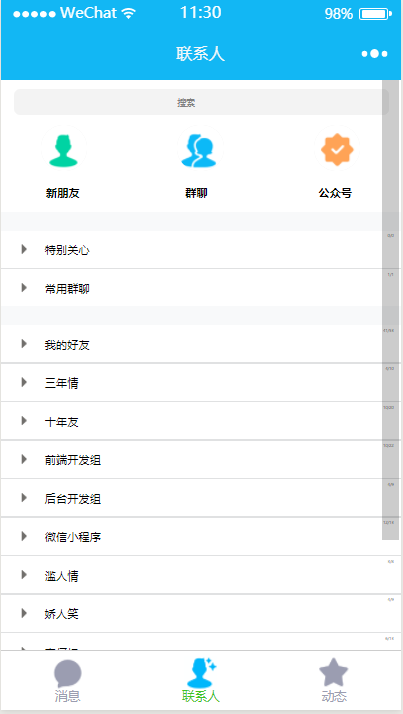Open the 群聊 blue group icon
Screen dimensions: 403x714
pos(200,148)
